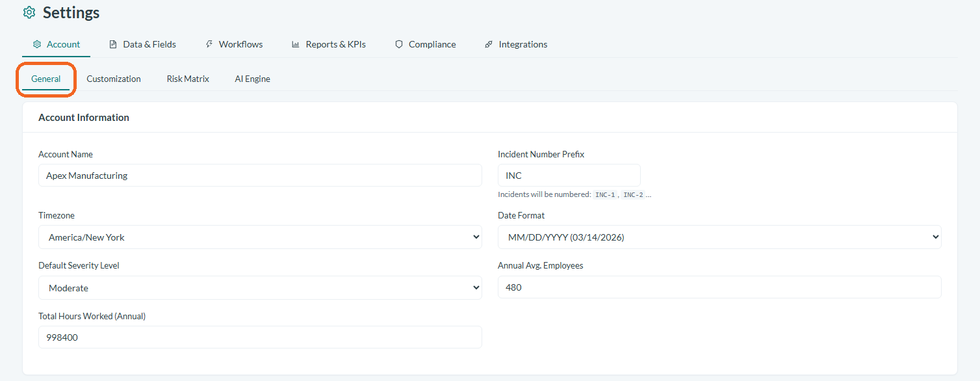Select the General sub-tab

(46, 79)
